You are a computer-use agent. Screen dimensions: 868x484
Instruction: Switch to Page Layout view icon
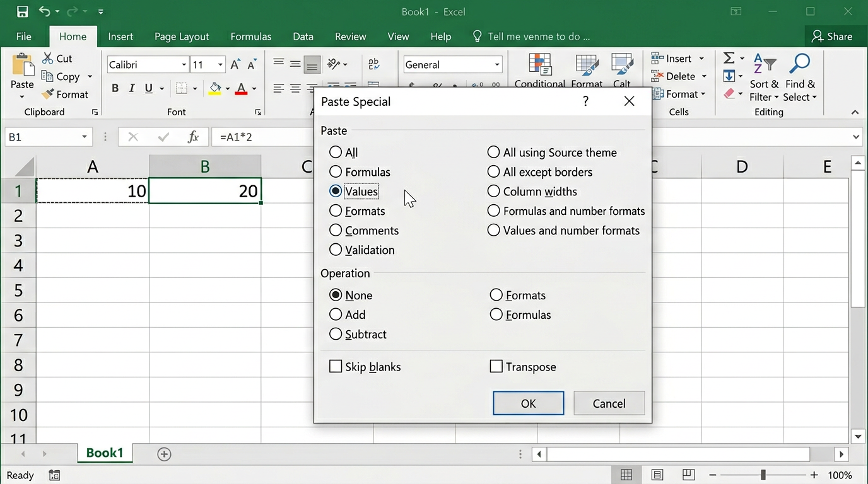pyautogui.click(x=657, y=475)
